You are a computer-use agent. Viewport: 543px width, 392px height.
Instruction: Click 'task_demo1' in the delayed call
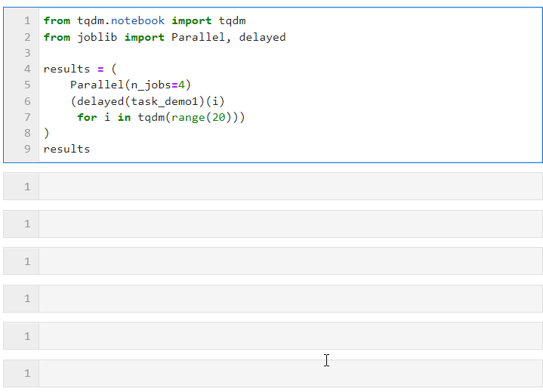(x=165, y=101)
